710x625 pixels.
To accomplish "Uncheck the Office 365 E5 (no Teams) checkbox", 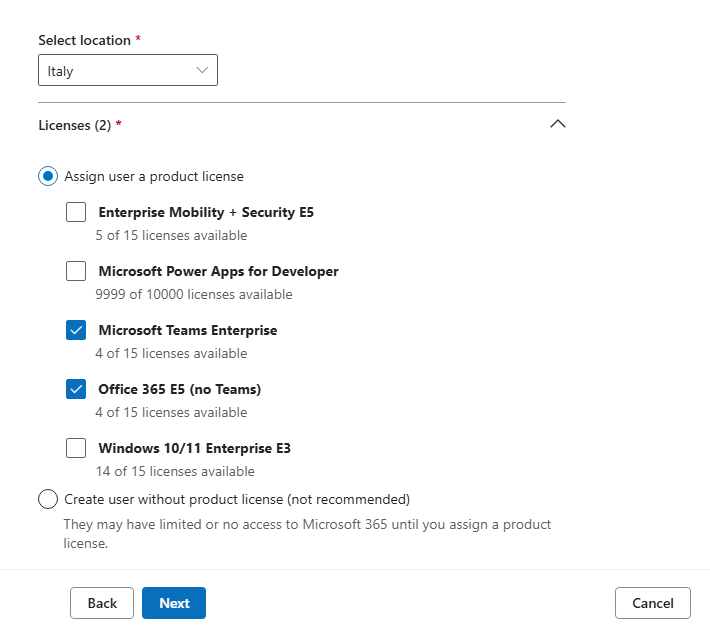I will tap(76, 389).
